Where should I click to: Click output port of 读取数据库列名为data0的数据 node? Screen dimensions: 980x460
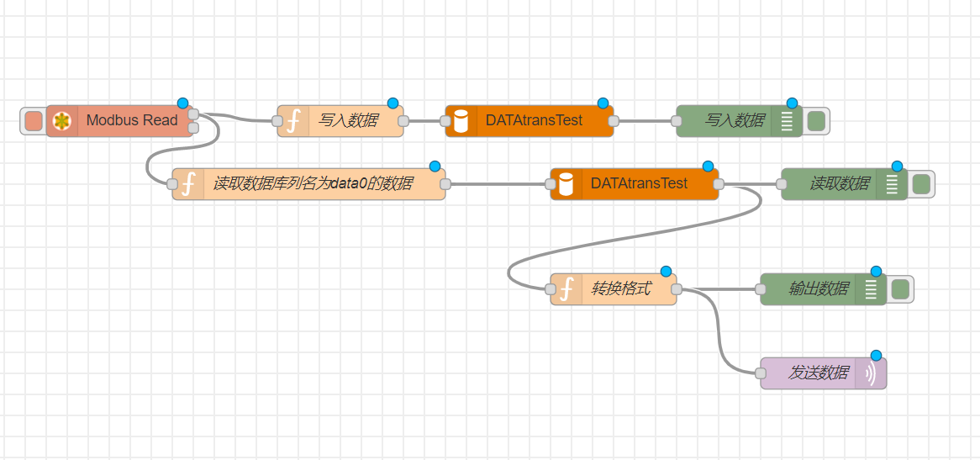[x=445, y=184]
